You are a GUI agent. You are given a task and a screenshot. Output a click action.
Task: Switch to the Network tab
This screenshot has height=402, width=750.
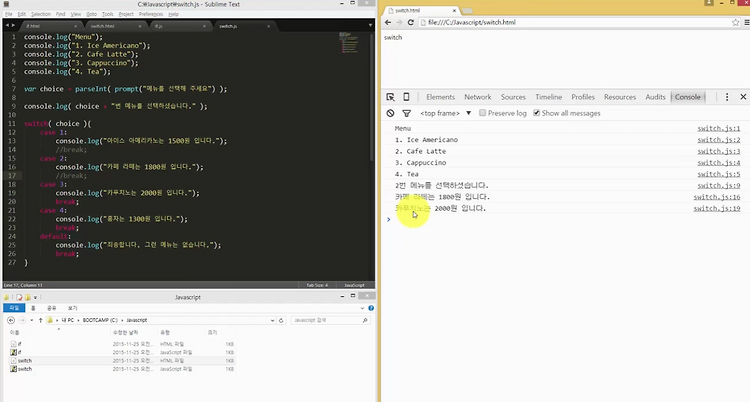coord(478,97)
